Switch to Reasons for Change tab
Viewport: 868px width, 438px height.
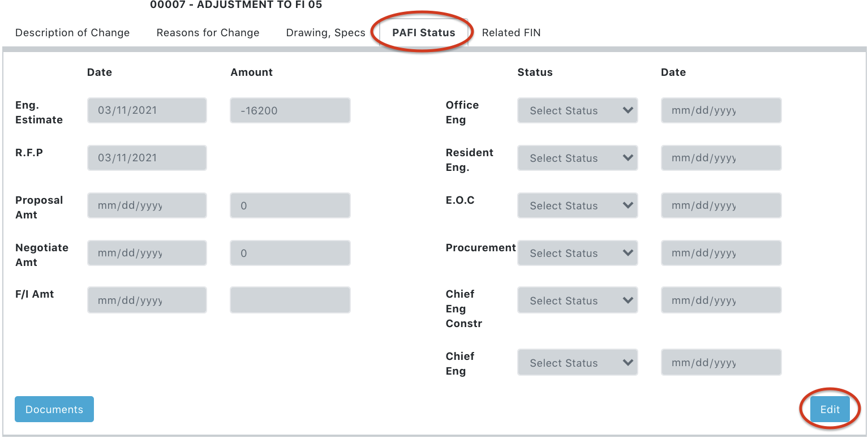point(208,33)
